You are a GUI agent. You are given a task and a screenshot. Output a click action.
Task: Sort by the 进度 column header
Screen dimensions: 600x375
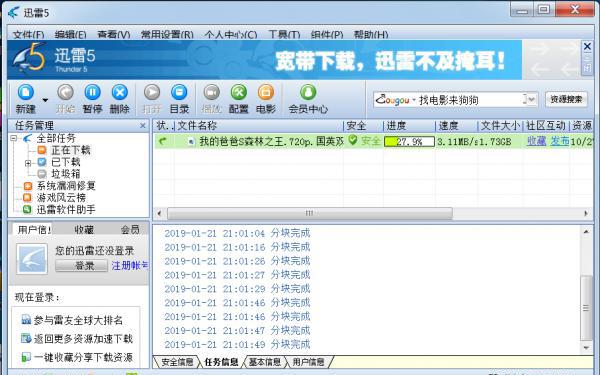coord(409,126)
